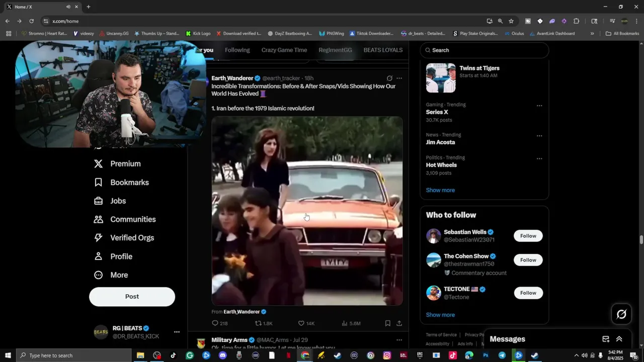Open Windows Start menu

[8, 355]
